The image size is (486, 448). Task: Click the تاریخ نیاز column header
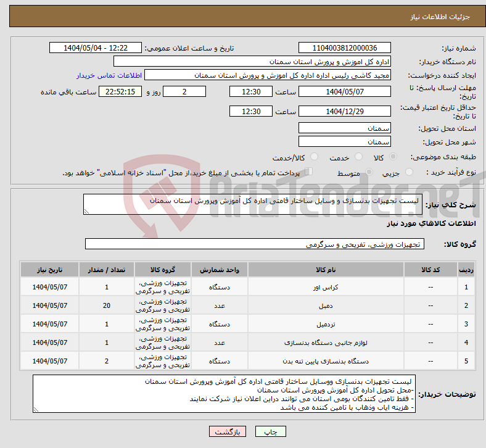49,270
